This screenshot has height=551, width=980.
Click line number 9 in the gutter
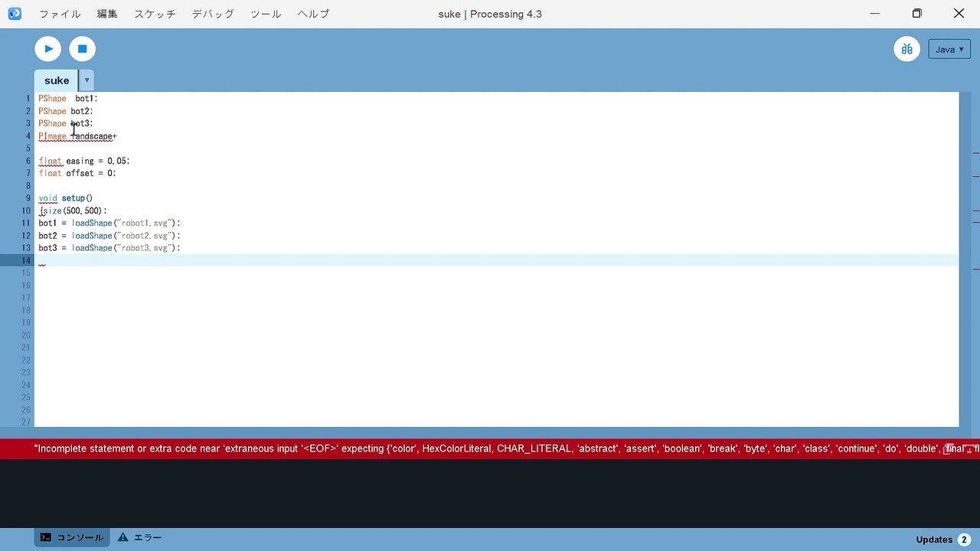28,198
